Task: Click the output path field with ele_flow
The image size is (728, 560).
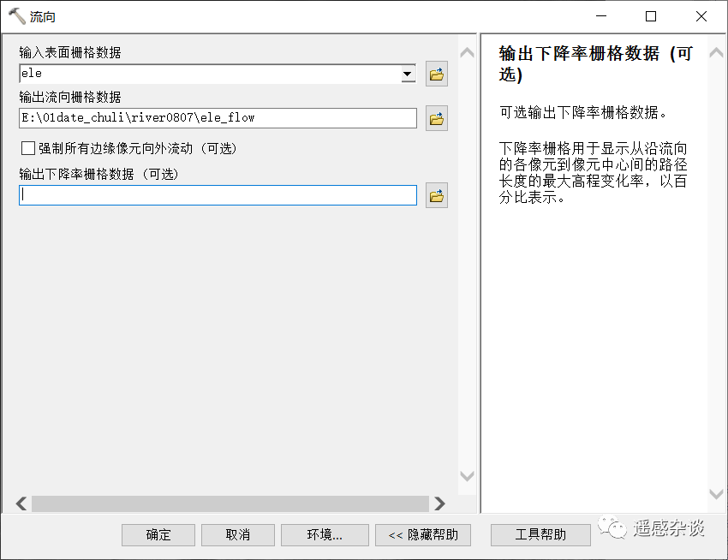Action: point(218,118)
